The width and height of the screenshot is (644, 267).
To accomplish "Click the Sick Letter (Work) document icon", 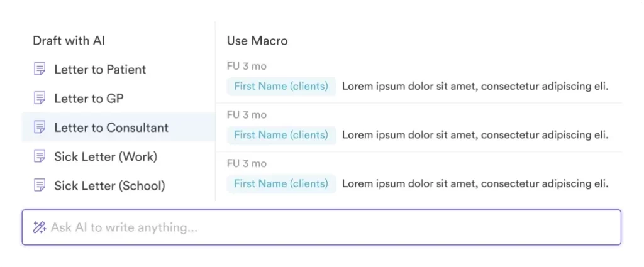I will tap(40, 156).
